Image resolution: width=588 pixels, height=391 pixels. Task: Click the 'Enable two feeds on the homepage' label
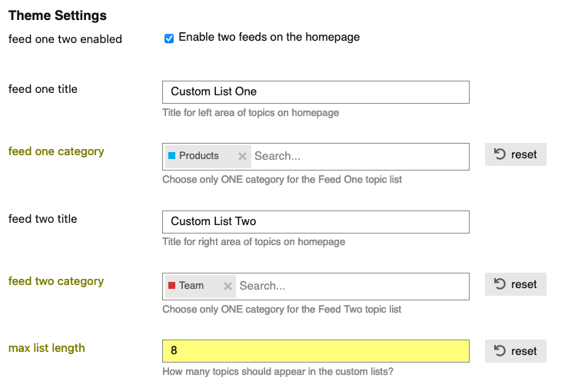point(269,37)
